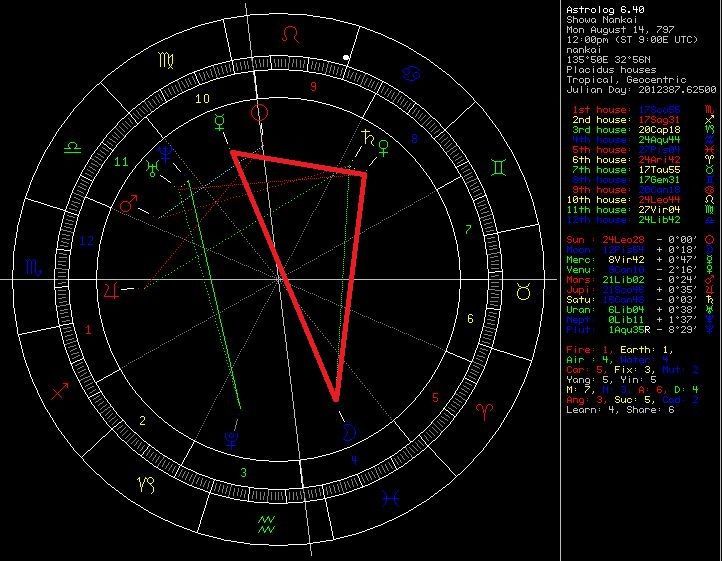Screen dimensions: 722x561
Task: Click house number 9 on the wheel
Action: point(314,87)
